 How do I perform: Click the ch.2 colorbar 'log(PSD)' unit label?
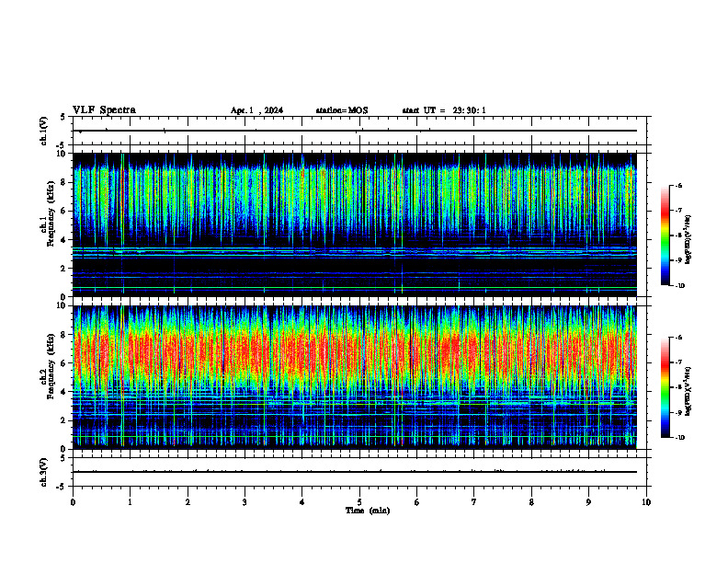coord(688,391)
